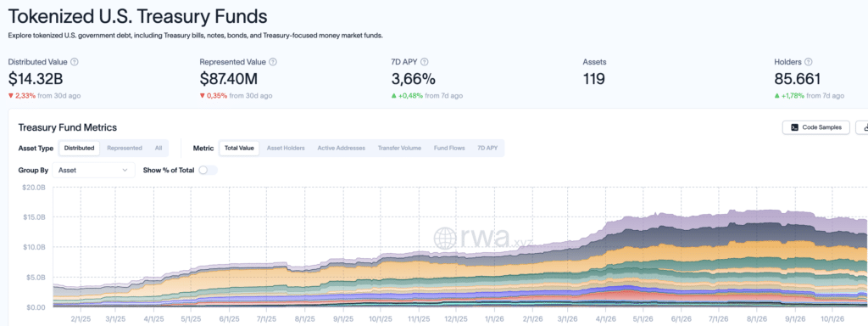Switch metric to Fund Flows
868x326 pixels.
click(449, 148)
